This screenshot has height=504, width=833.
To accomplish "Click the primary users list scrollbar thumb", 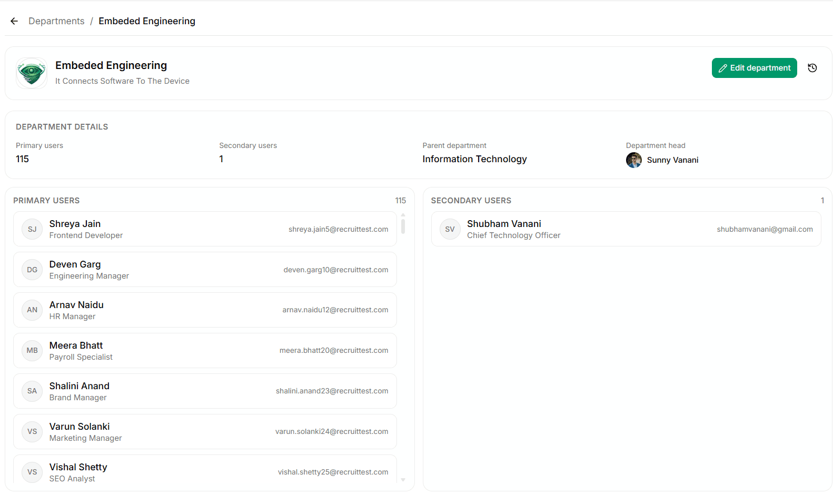I will pos(403,226).
